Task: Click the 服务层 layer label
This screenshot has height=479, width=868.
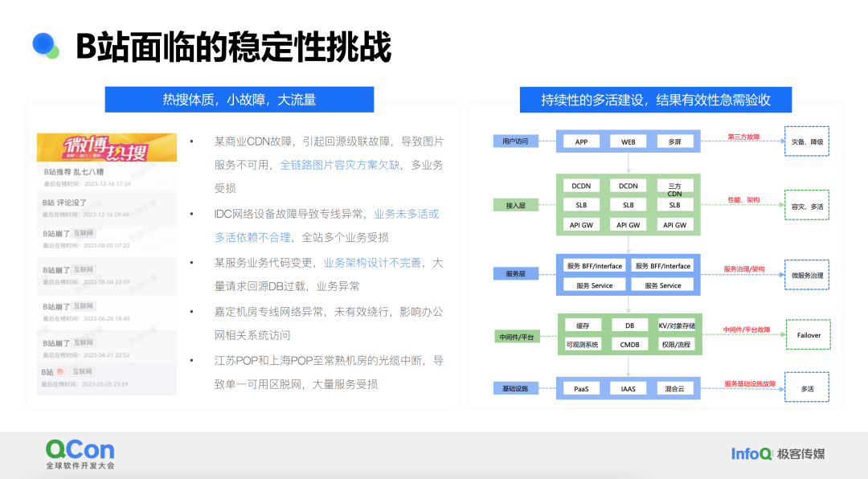Action: pyautogui.click(x=515, y=273)
